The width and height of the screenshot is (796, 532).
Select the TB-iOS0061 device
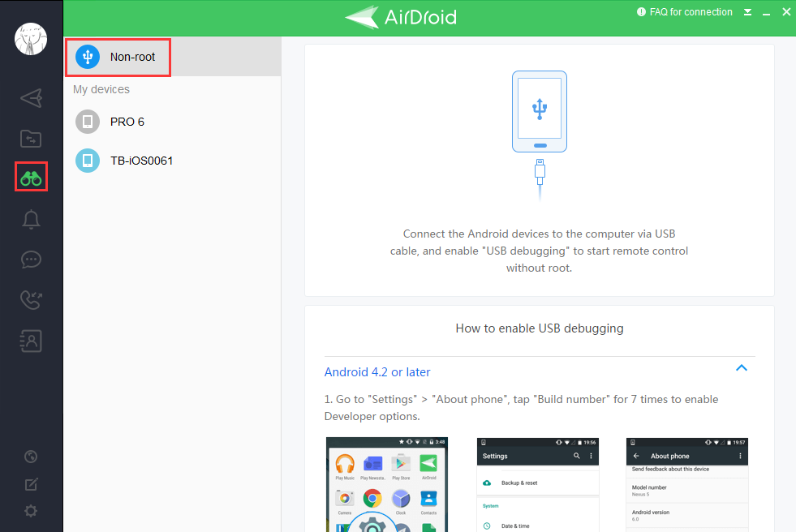(x=173, y=161)
